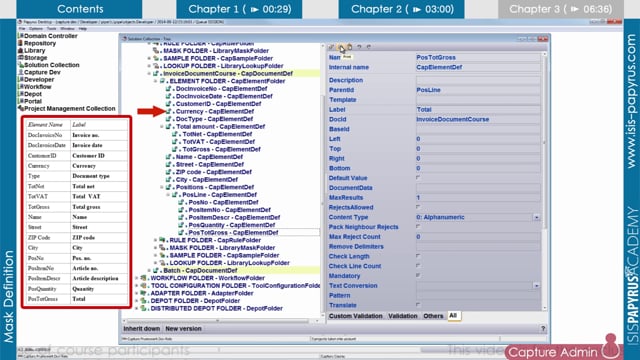Jump to Chapter 1 at 00:29
Screen dimensions: 640x360
pyautogui.click(x=239, y=9)
